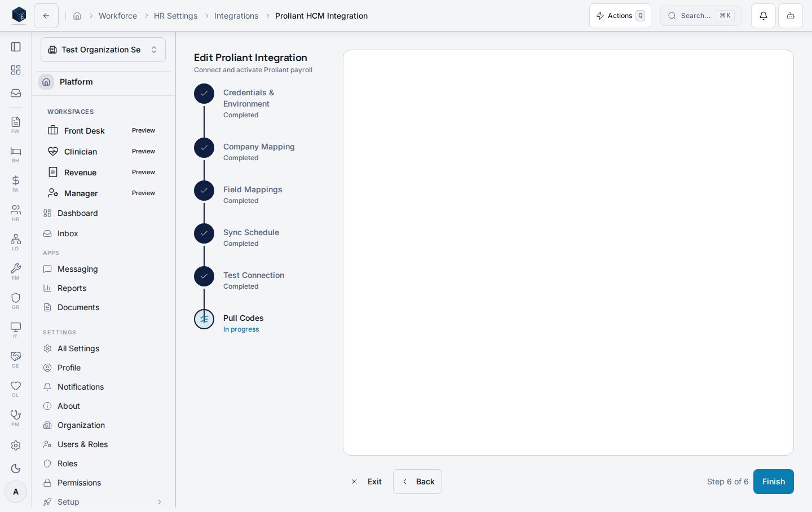
Task: Open Users & Roles settings
Action: tap(103, 444)
